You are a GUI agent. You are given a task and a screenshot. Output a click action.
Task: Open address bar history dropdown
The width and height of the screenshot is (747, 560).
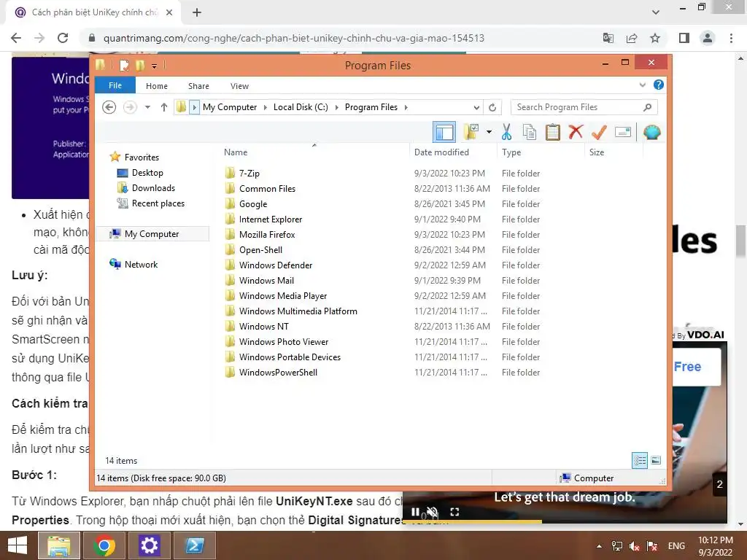coord(476,107)
